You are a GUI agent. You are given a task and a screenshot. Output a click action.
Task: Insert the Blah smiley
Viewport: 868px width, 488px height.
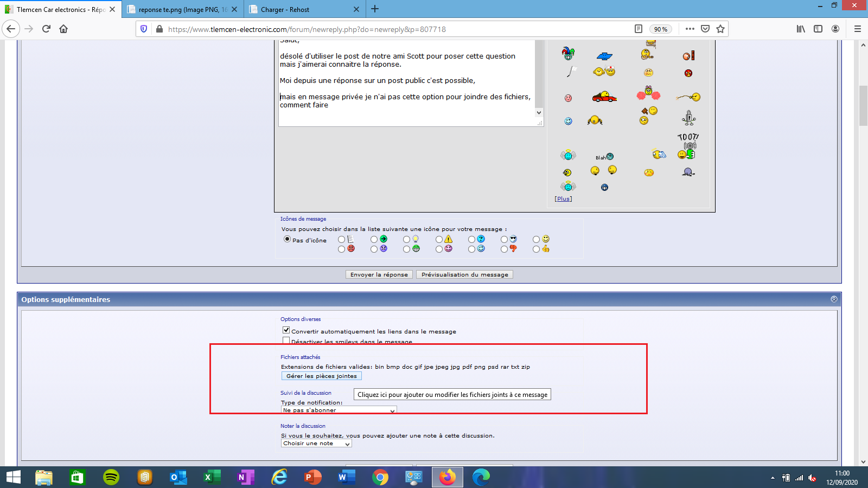click(604, 157)
